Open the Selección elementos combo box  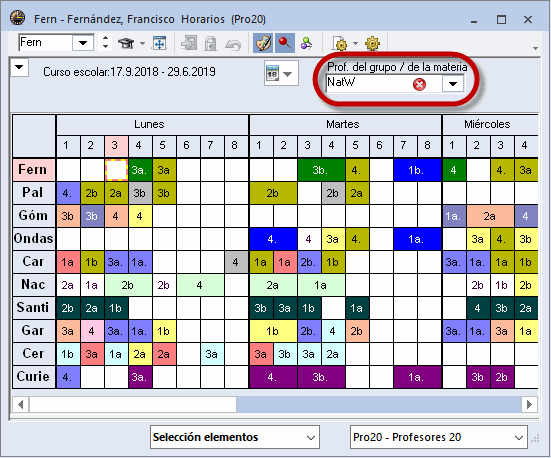pos(235,437)
